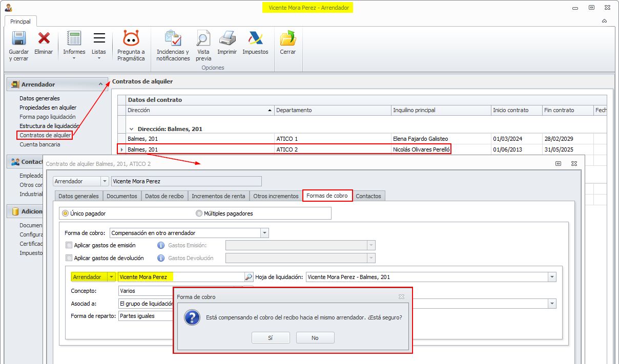Viewport: 619px width, 364px height.
Task: Select the Único pagador radio button
Action: click(65, 213)
